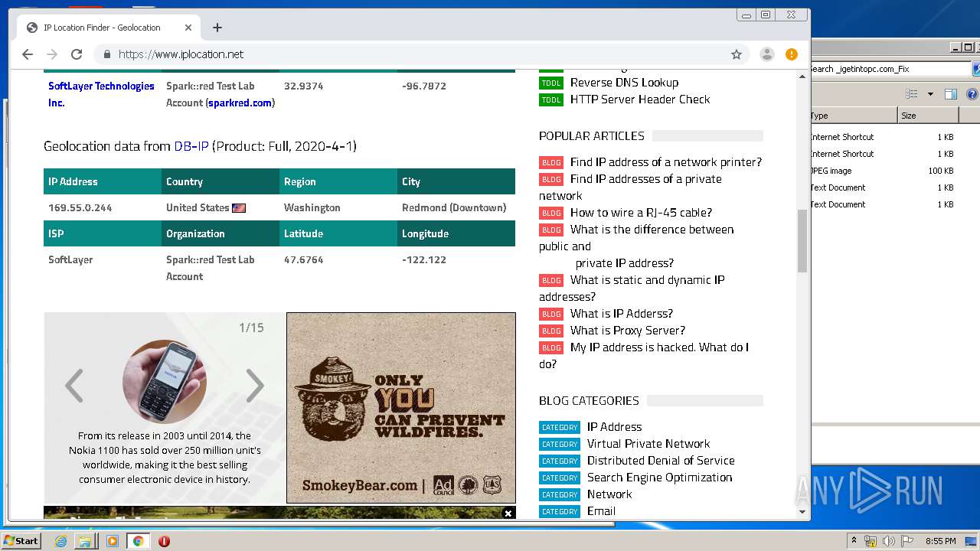Open Internet Explorer from the taskbar
The height and width of the screenshot is (551, 980).
coord(61,541)
